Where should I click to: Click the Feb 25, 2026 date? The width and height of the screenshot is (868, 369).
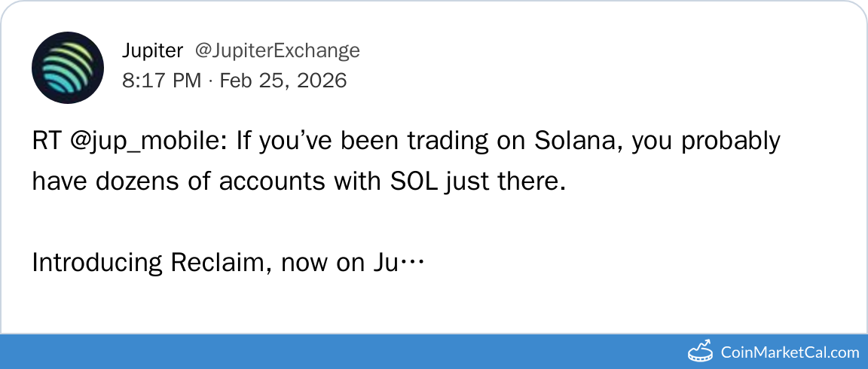tap(283, 81)
